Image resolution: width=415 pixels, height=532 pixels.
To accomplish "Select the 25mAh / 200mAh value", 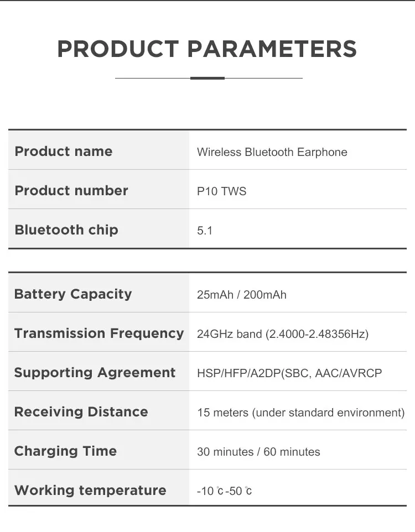I will tap(241, 295).
